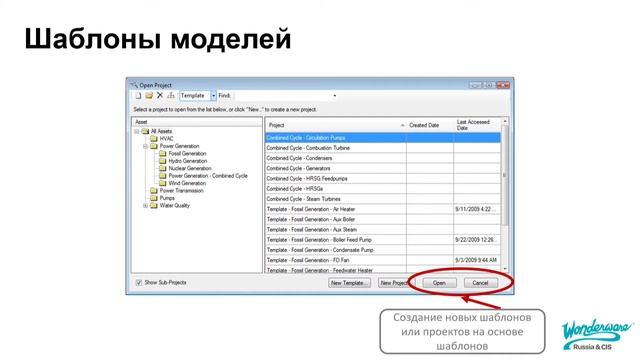Viewport: 640px width, 360px height.
Task: Open the Find field history dropdown arrow
Action: pyautogui.click(x=335, y=96)
